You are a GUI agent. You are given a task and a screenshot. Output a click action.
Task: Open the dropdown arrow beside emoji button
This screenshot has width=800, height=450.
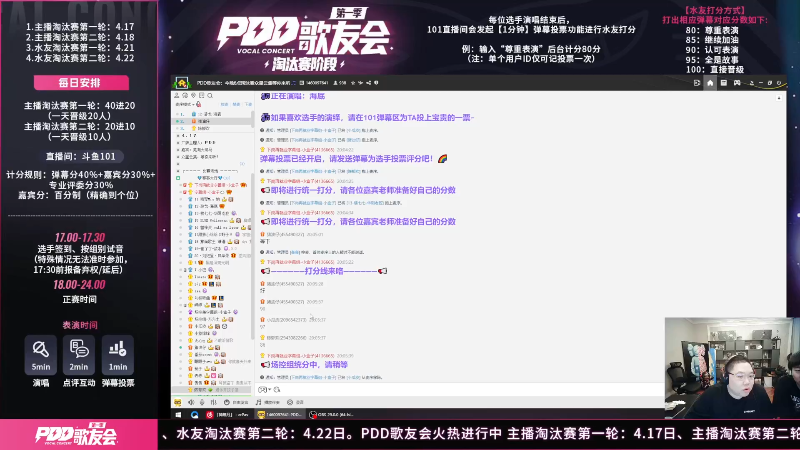(x=269, y=390)
